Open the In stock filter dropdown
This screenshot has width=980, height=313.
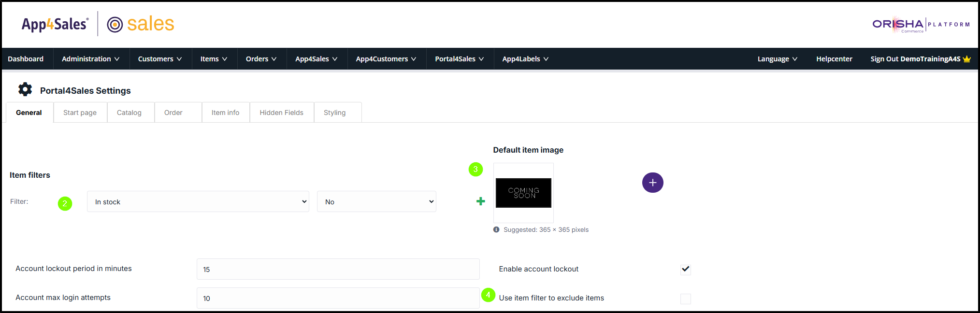click(x=198, y=201)
